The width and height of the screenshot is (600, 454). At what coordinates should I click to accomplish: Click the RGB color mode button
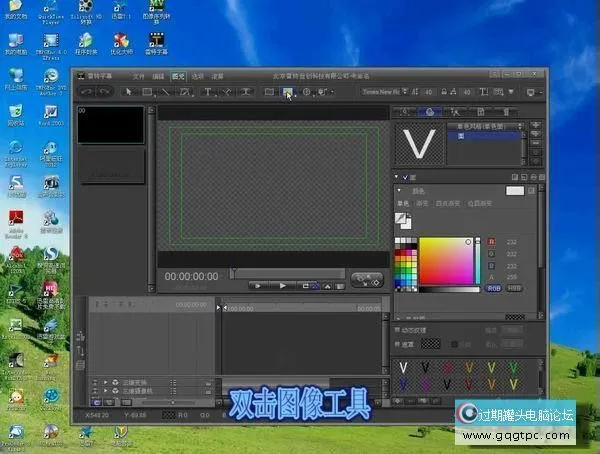(x=494, y=287)
